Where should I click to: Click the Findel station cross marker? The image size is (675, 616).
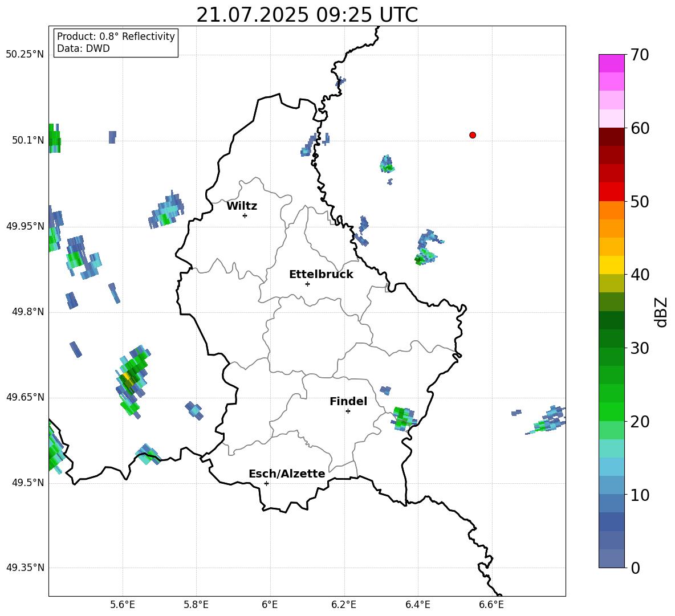coord(348,411)
